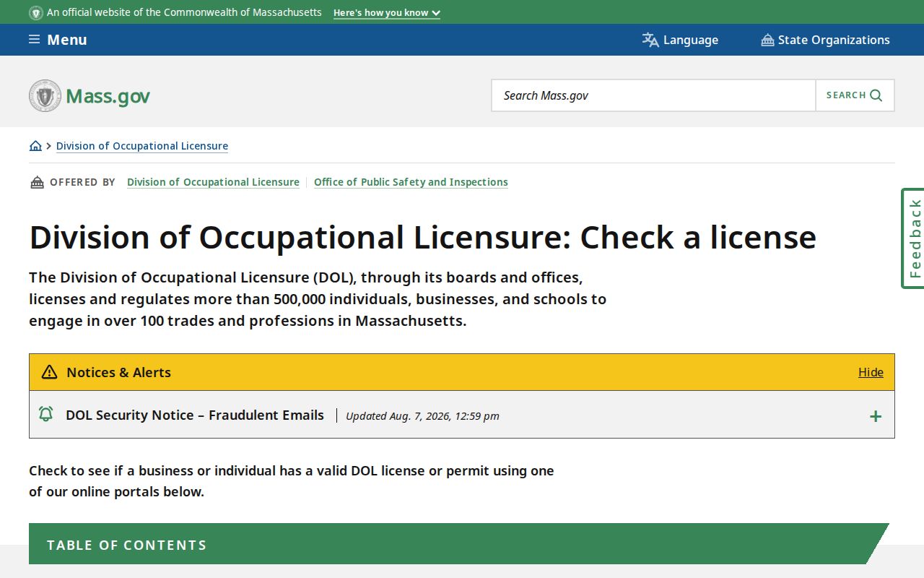Click the "Updated Aug. 7, 2026, 12:59 pm" text
Screen dimensions: 924x578
click(422, 416)
